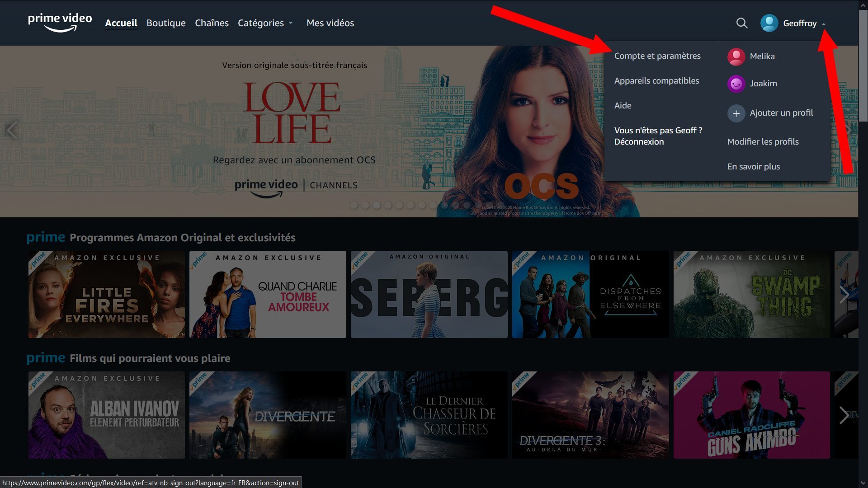This screenshot has height=488, width=868.
Task: Open Little Fires Everywhere thumbnail
Action: click(107, 295)
